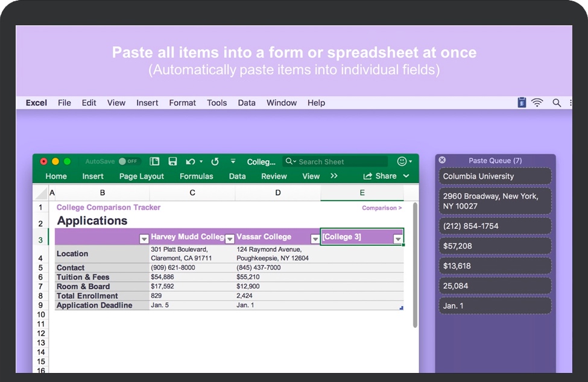Screen dimensions: 588x382
Task: Open the Formulas ribbon tab
Action: click(196, 176)
